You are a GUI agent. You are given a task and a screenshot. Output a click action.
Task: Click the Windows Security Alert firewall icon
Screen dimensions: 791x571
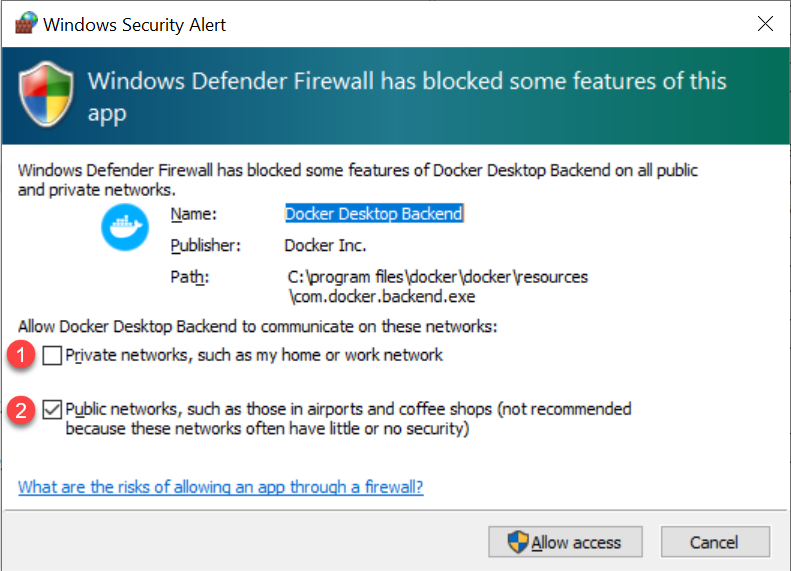(x=26, y=23)
